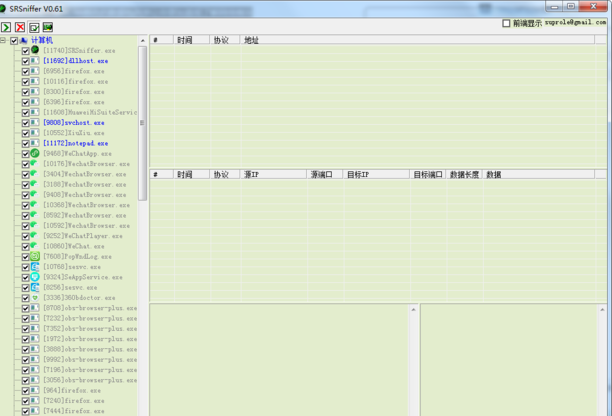Image resolution: width=612 pixels, height=416 pixels.
Task: Uncheck the 计算机 root checkbox
Action: tap(14, 41)
